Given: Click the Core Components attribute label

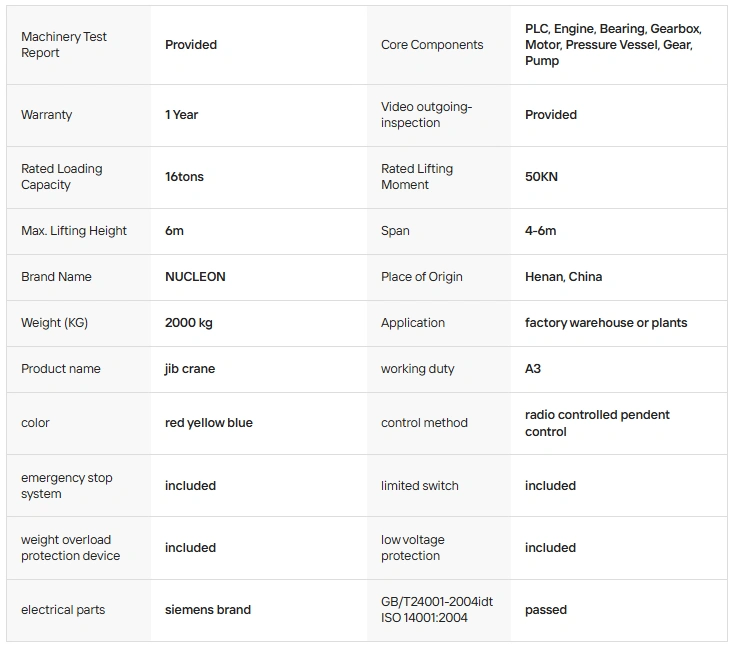Looking at the screenshot, I should click(x=432, y=45).
